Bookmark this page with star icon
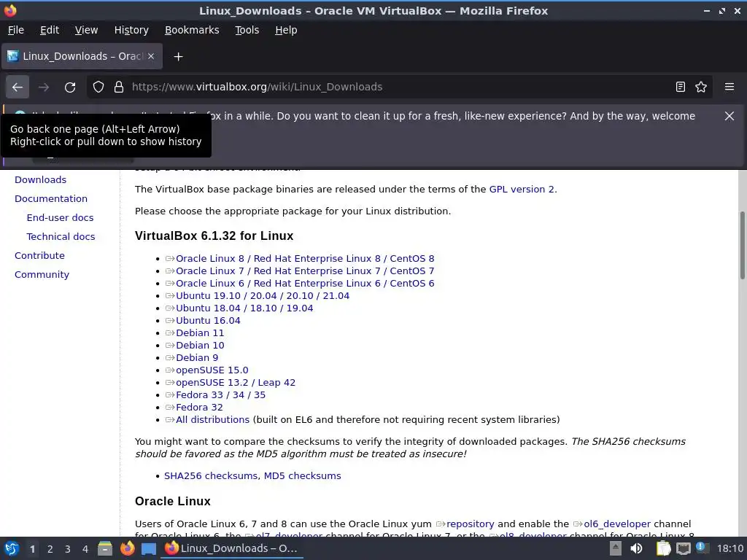This screenshot has height=560, width=747. (x=701, y=87)
